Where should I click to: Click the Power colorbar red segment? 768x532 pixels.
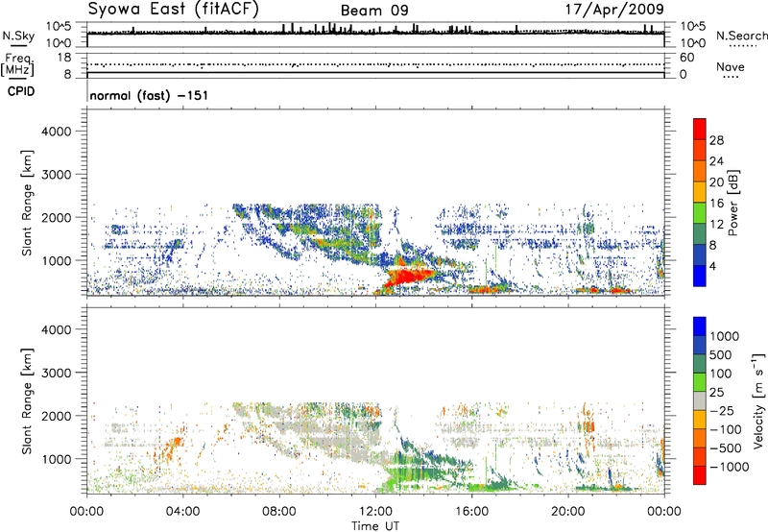point(700,129)
